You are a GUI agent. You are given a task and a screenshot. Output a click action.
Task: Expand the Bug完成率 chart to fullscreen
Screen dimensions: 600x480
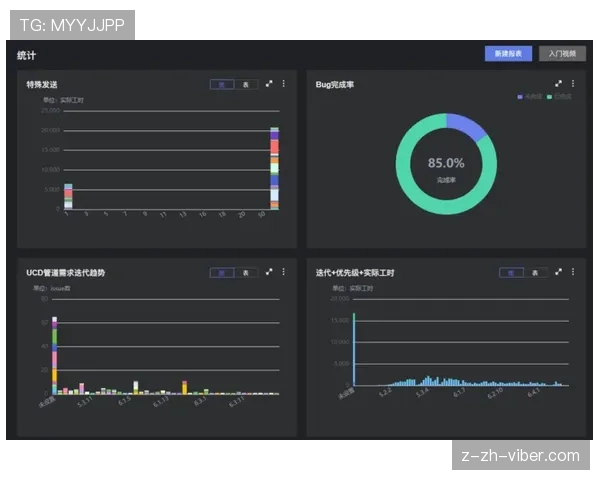558,84
